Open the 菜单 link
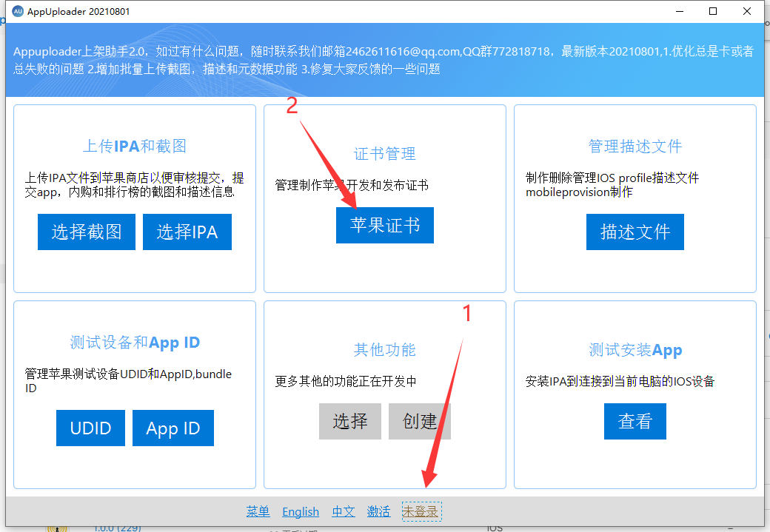This screenshot has height=532, width=770. [x=258, y=511]
